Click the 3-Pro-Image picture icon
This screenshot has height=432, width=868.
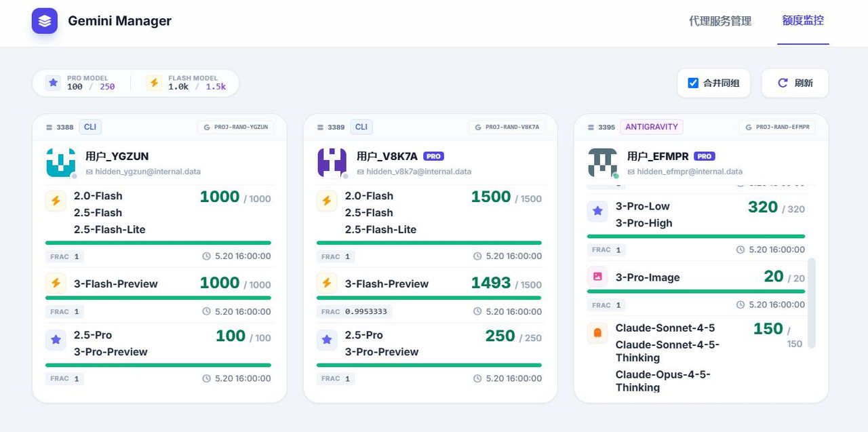(597, 277)
